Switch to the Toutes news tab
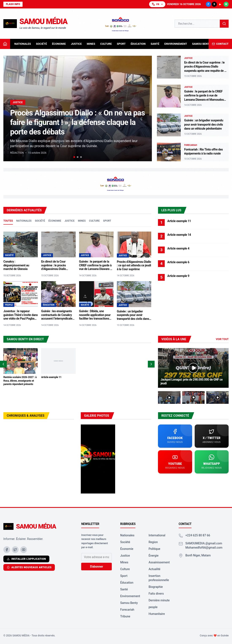The height and width of the screenshot is (644, 232). pyautogui.click(x=8, y=221)
